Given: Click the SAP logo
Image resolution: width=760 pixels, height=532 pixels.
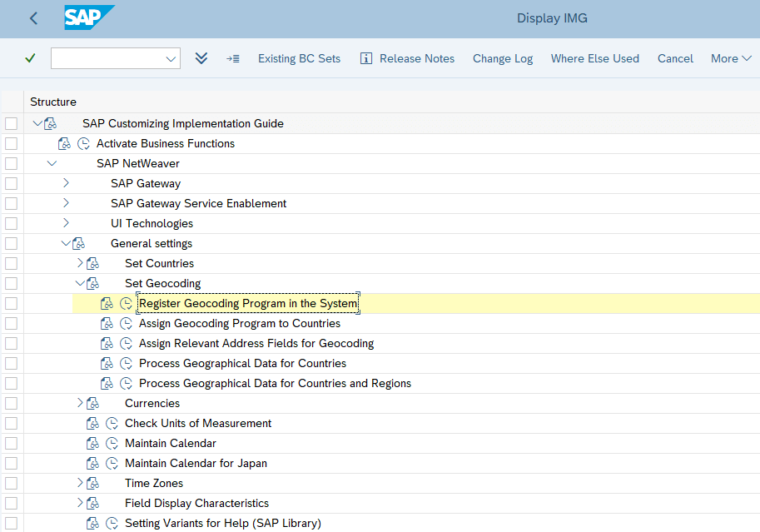Looking at the screenshot, I should coord(89,18).
